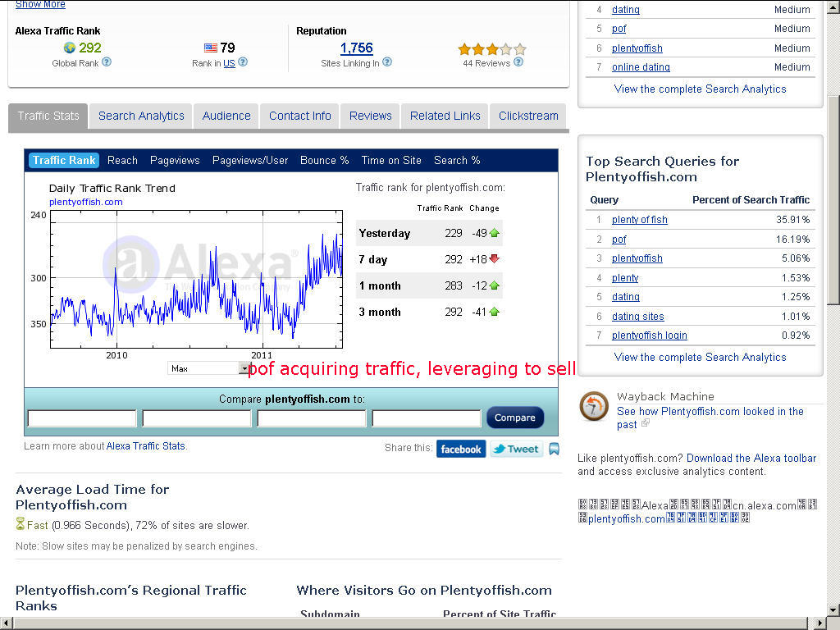
Task: Select the Bounce % chart tab
Action: click(324, 160)
